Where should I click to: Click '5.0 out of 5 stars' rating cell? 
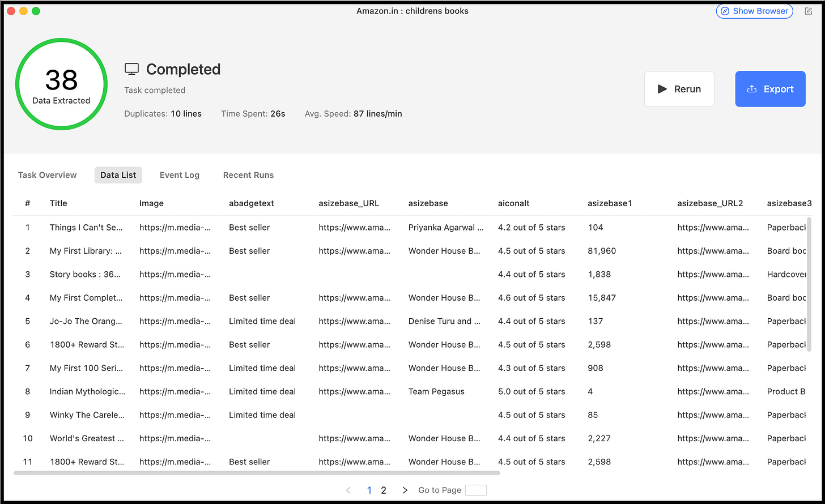(x=531, y=391)
